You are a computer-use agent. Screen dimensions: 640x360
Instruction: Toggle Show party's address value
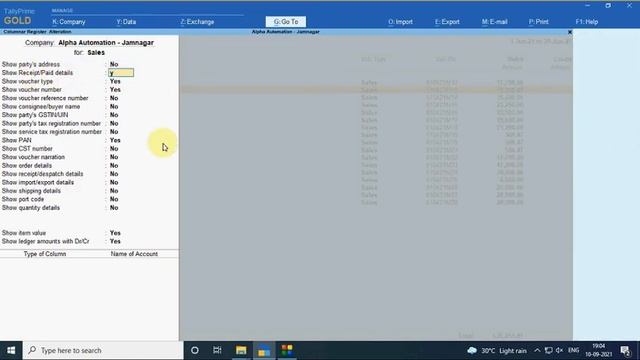[114, 64]
